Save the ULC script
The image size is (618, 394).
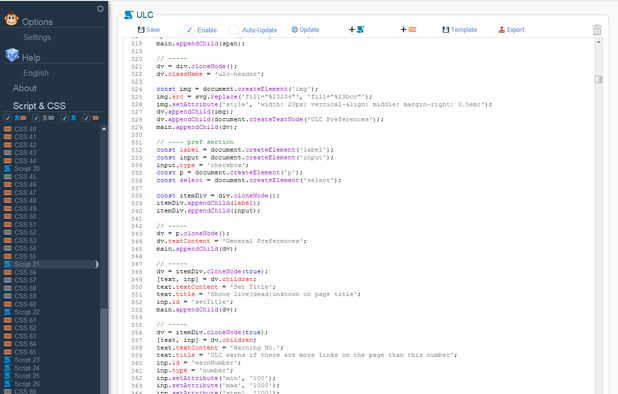pos(149,30)
